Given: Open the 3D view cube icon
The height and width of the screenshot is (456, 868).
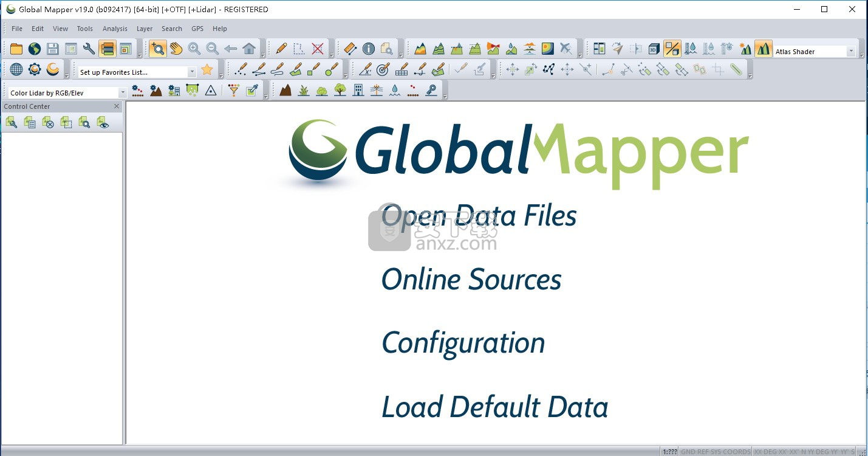Looking at the screenshot, I should click(654, 49).
